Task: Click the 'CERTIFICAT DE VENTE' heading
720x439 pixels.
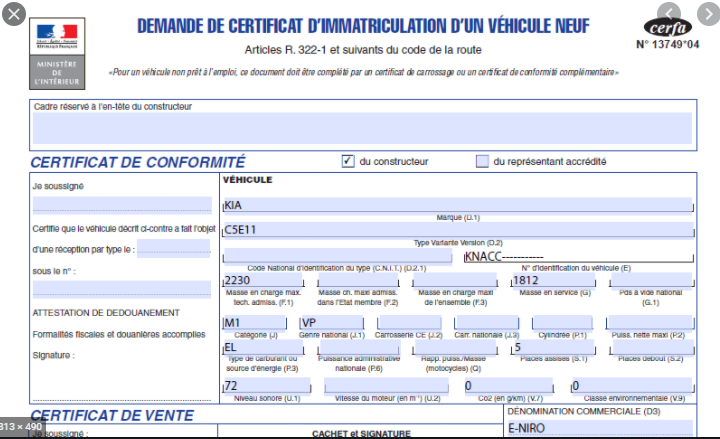Action: pos(112,415)
